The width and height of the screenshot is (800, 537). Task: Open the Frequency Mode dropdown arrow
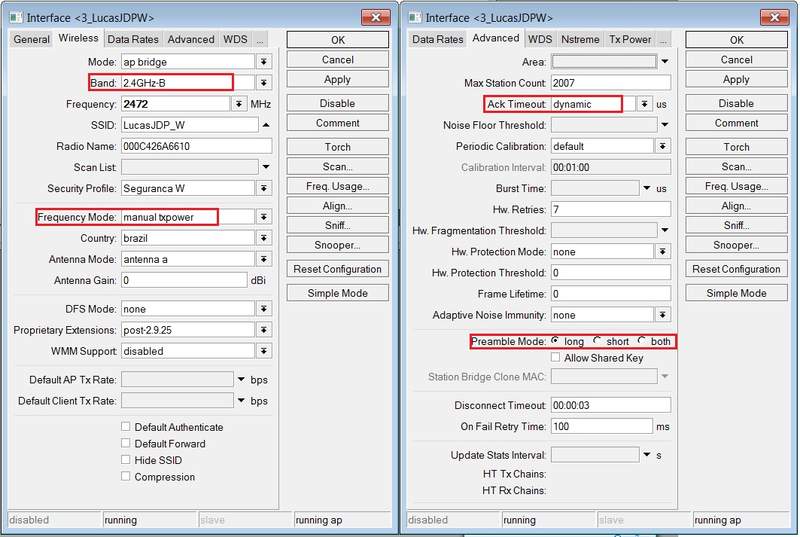pyautogui.click(x=264, y=217)
